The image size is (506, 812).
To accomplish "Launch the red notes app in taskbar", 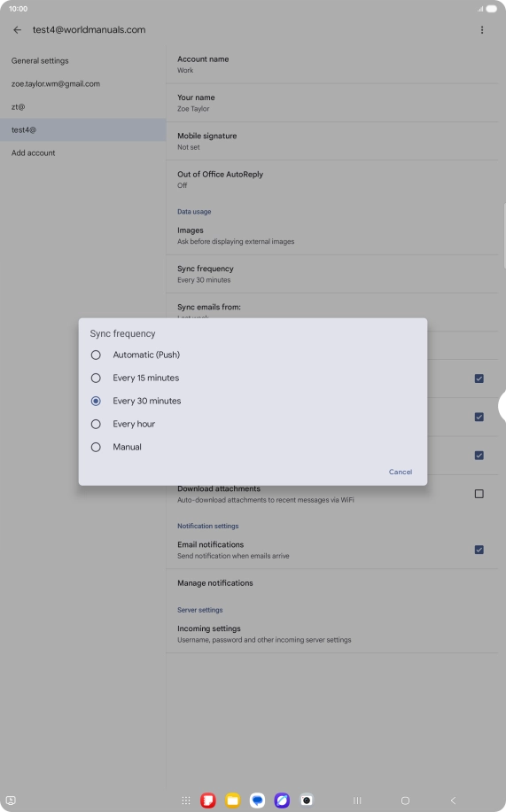I will [x=208, y=800].
